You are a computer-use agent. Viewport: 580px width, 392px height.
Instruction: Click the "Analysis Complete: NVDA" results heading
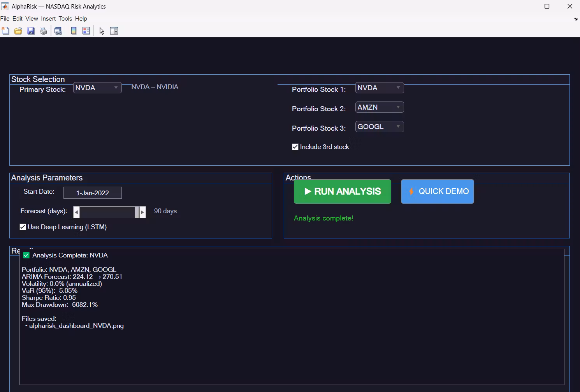coord(70,255)
